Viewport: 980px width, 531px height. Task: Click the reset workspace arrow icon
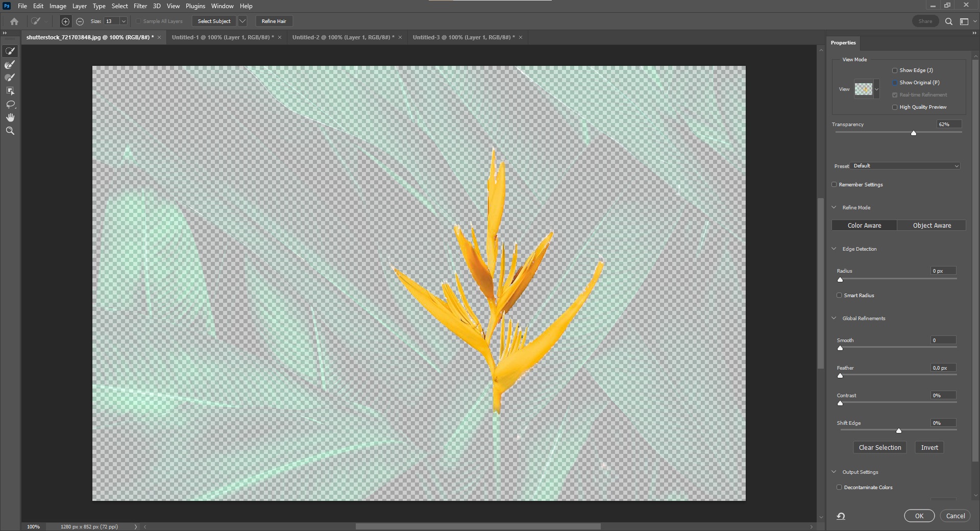tap(841, 516)
